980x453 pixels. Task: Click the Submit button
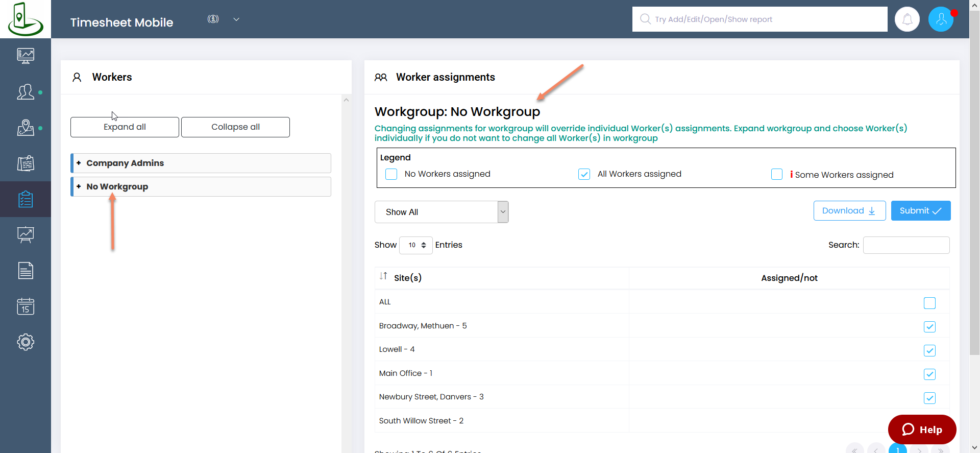point(921,211)
